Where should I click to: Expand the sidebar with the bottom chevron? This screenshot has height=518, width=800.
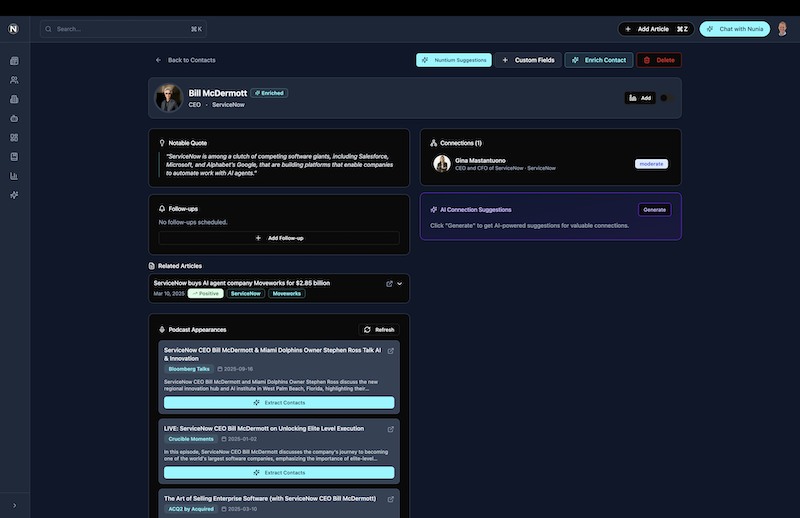(x=14, y=505)
